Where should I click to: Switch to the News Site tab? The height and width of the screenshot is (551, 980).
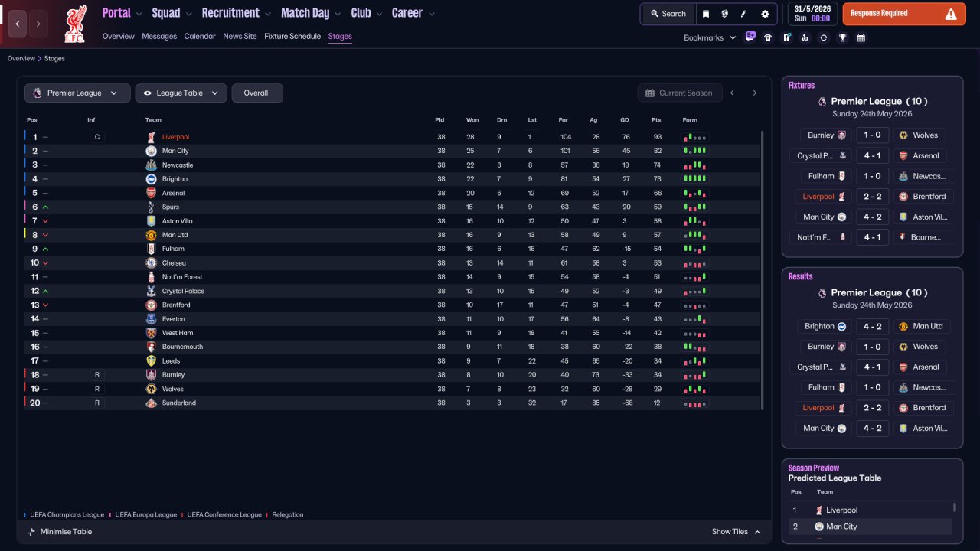coord(240,36)
